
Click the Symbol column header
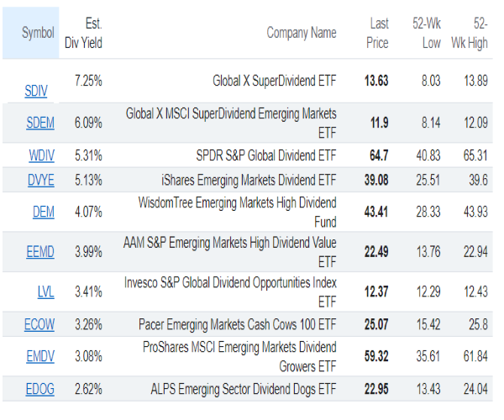point(38,33)
